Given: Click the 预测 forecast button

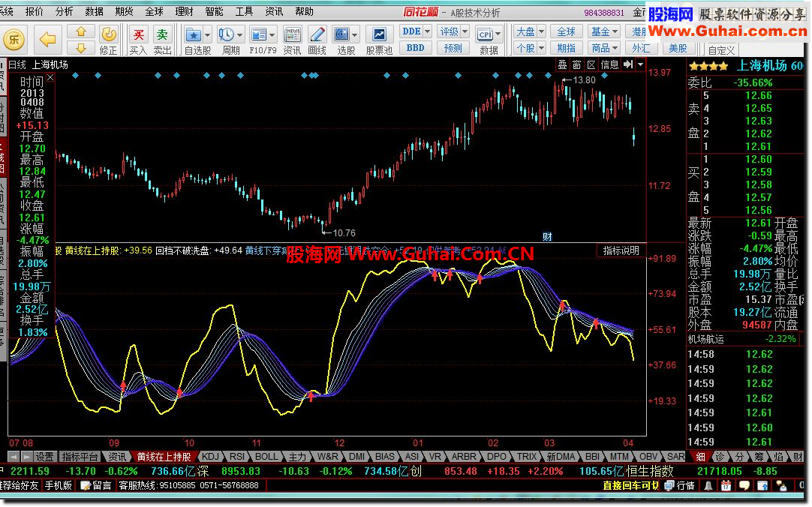Looking at the screenshot, I should [x=453, y=48].
